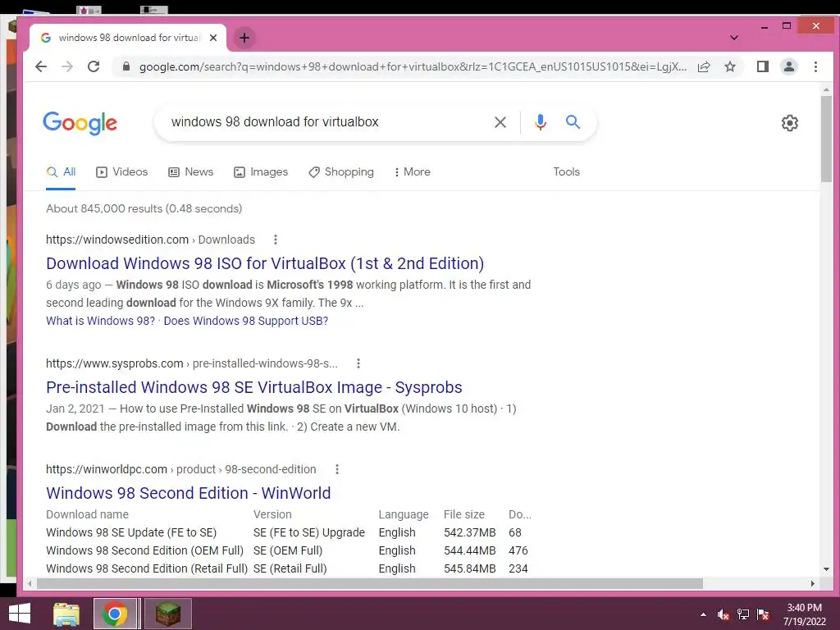The image size is (840, 630).
Task: Switch to the Shopping tab
Action: [x=341, y=172]
